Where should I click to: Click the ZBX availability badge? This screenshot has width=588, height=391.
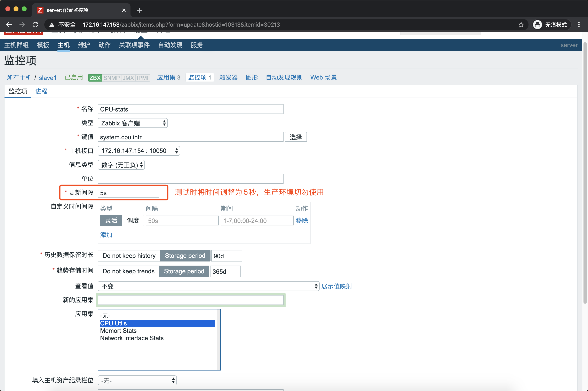point(95,78)
